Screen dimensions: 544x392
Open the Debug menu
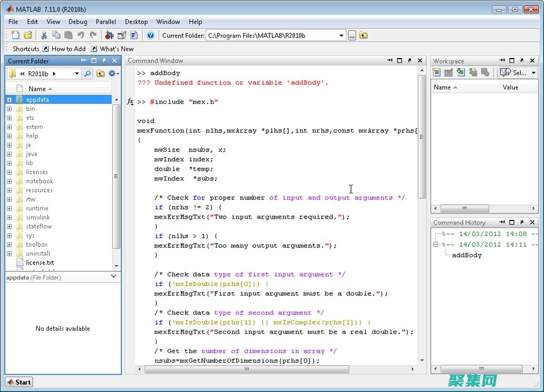click(x=78, y=22)
